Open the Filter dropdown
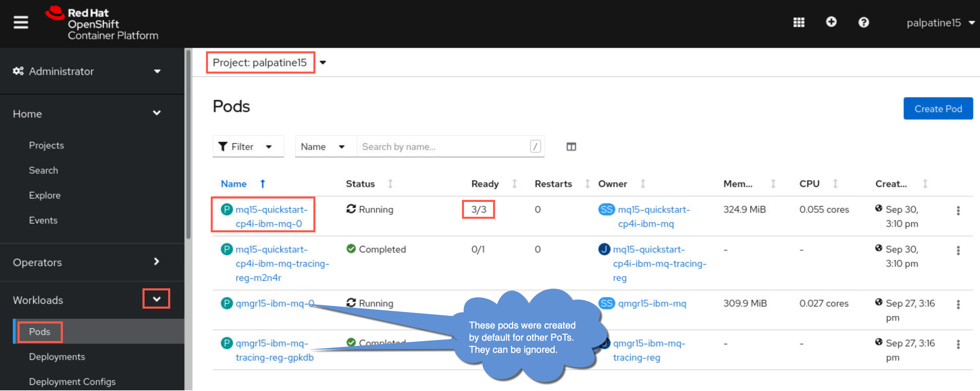 (248, 147)
